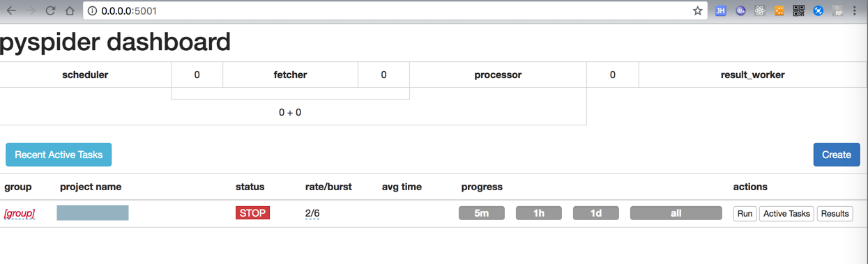868x264 pixels.
Task: Click Recent Active Tasks button
Action: point(59,155)
